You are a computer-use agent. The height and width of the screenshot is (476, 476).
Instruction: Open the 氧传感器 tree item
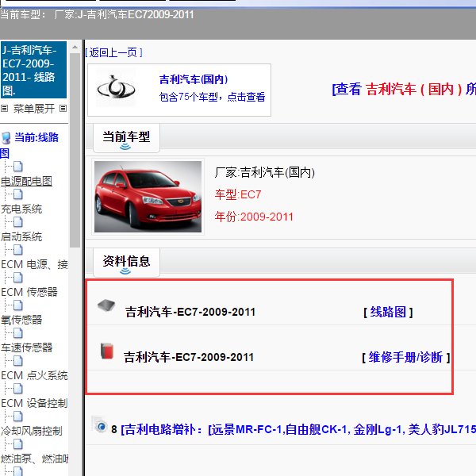click(x=21, y=320)
